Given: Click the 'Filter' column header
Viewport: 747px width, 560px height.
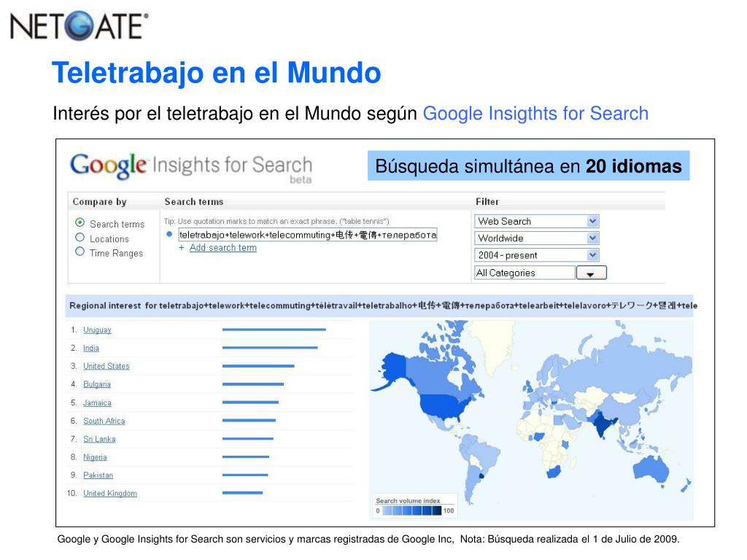Looking at the screenshot, I should pos(487,202).
